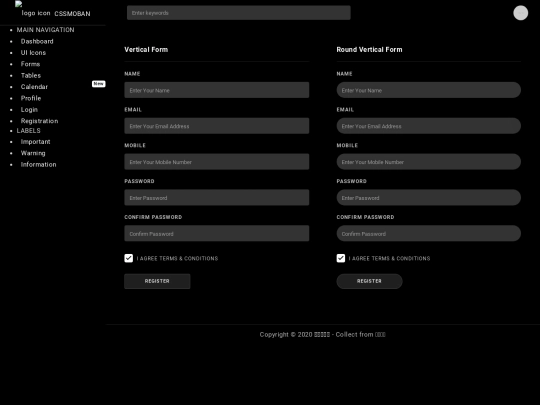
Task: Open Profile in the sidebar
Action: click(31, 98)
